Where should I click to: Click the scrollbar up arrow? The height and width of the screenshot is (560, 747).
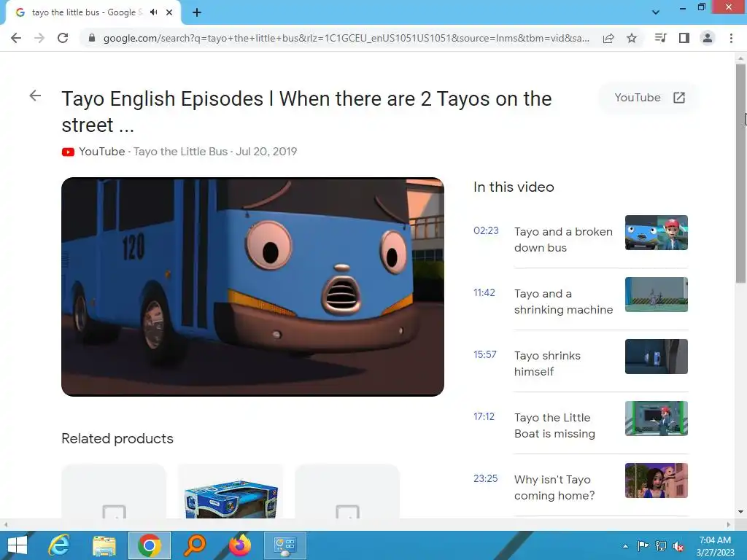pos(740,58)
